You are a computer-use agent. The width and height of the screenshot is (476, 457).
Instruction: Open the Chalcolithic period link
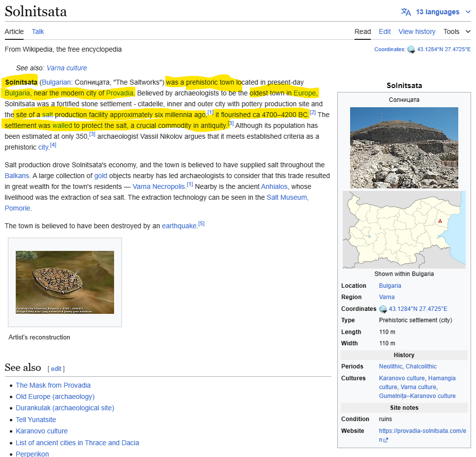421,366
